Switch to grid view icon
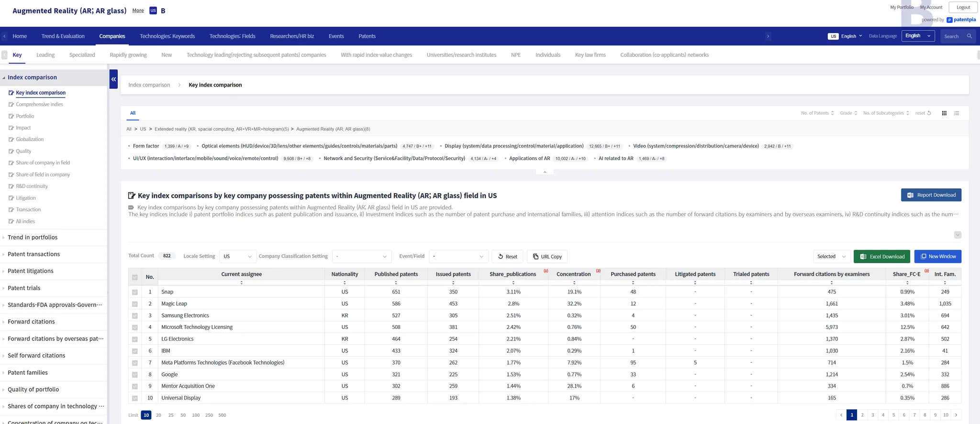Screen dimensions: 980x424 pyautogui.click(x=944, y=113)
